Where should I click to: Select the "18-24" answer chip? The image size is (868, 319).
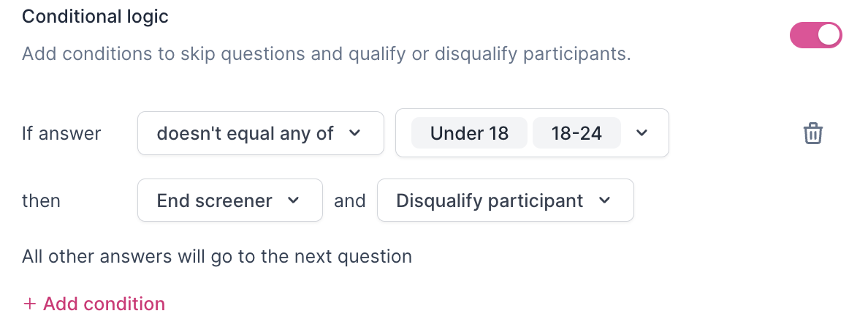576,133
